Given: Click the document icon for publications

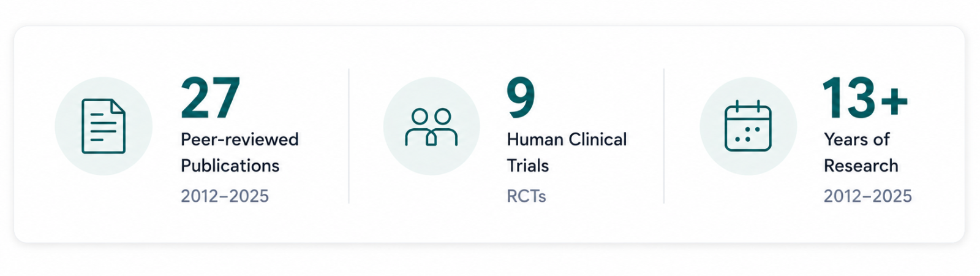Looking at the screenshot, I should click(104, 126).
